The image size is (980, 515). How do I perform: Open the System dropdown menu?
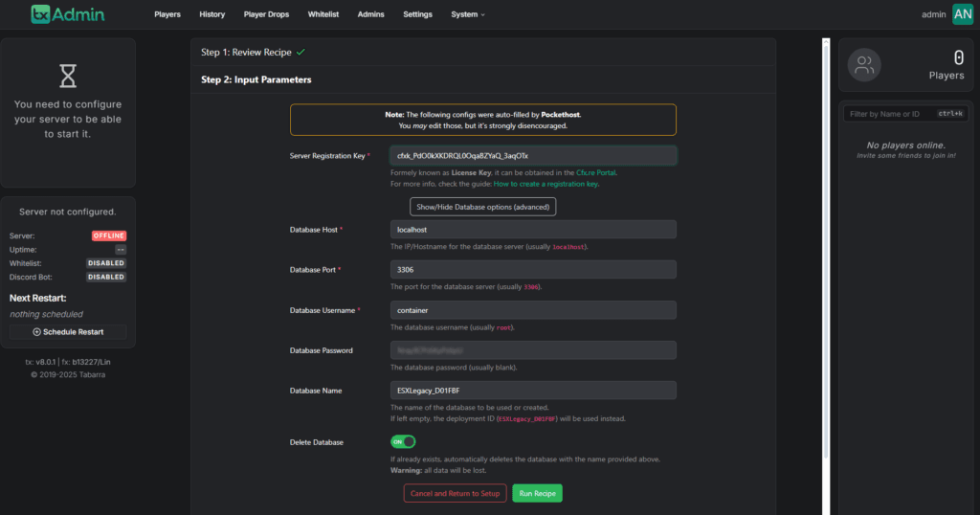tap(468, 14)
